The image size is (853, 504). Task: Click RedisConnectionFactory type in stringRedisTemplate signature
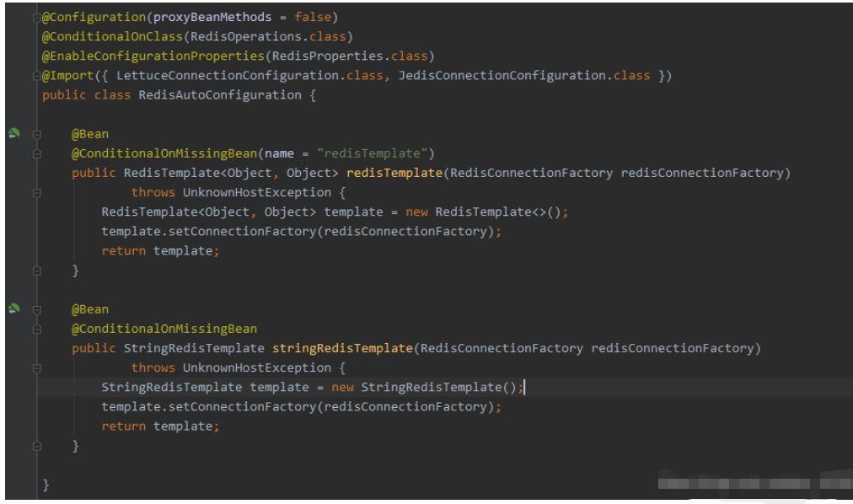tap(502, 349)
